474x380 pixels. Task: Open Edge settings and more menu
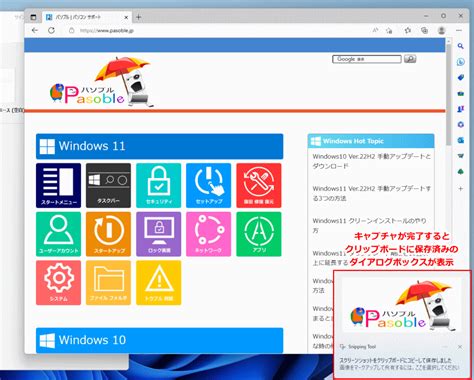[459, 31]
